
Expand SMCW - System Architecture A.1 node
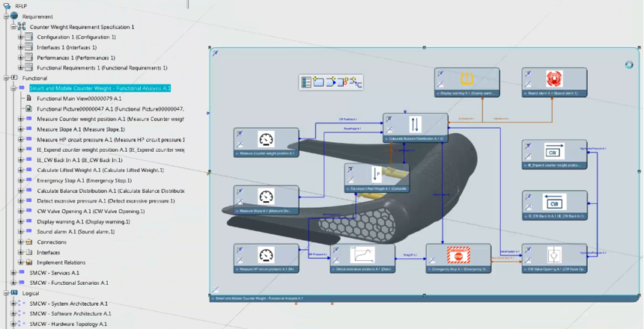pyautogui.click(x=13, y=304)
